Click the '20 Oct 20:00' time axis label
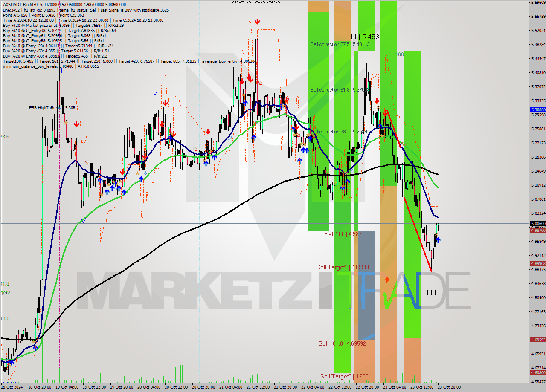 (204, 387)
